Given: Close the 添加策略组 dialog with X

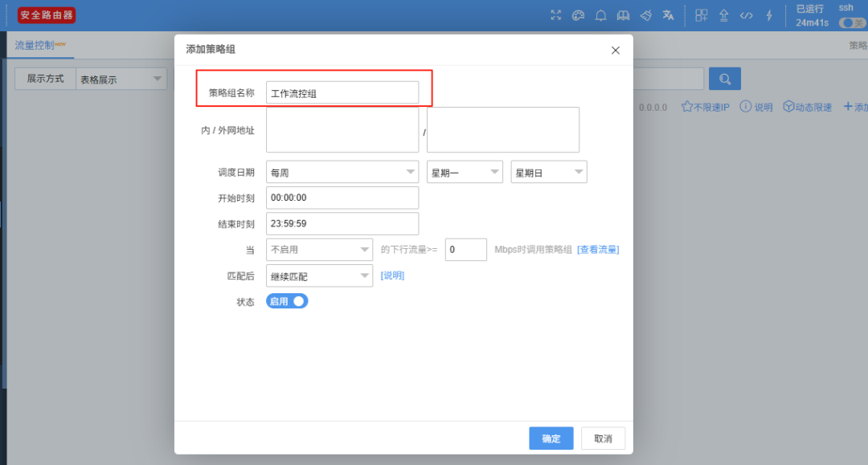Looking at the screenshot, I should (615, 51).
